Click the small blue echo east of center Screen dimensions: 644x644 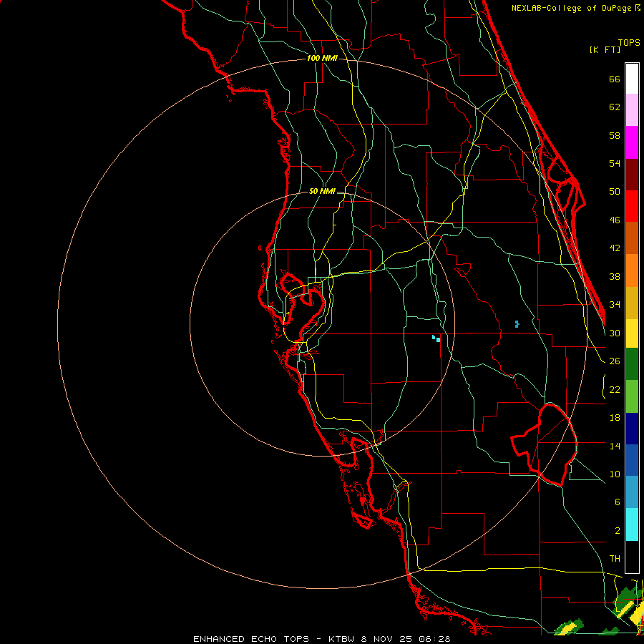coord(517,324)
